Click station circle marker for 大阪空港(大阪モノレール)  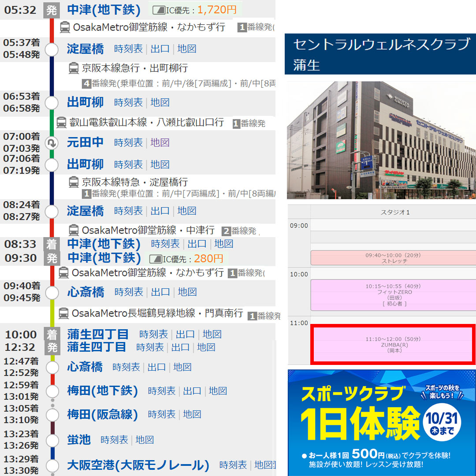tap(52, 465)
